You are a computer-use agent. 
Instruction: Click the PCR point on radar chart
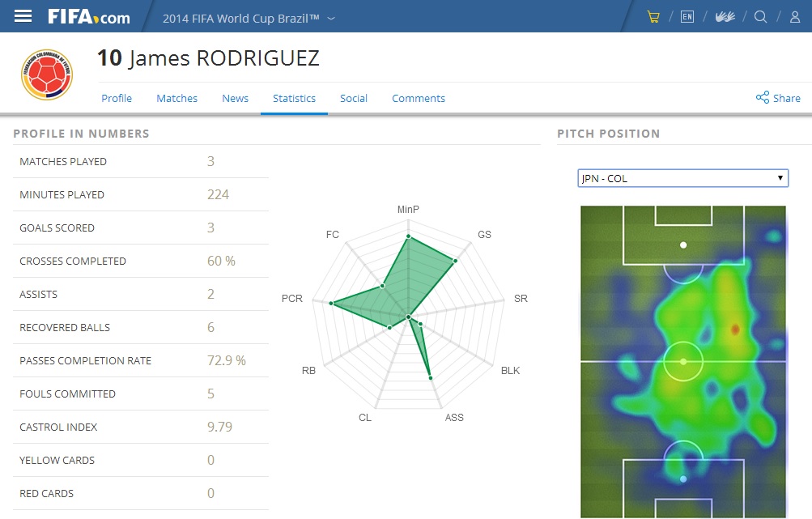(332, 303)
